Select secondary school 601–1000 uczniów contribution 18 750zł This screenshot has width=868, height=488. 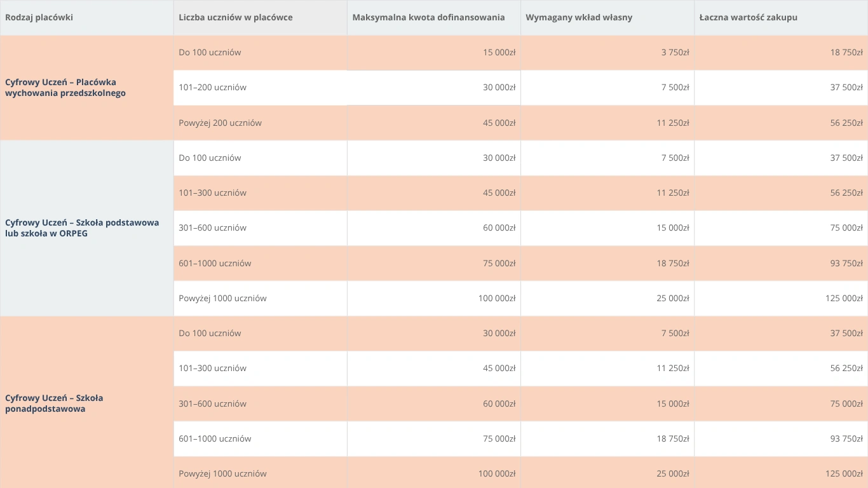coord(607,438)
